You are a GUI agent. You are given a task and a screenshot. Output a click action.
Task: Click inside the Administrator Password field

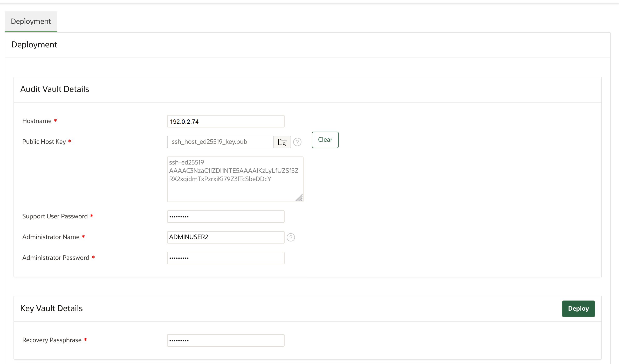[225, 258]
